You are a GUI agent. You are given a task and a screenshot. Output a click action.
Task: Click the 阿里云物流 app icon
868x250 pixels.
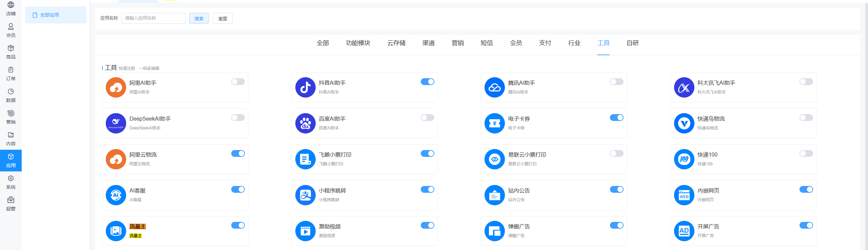116,159
